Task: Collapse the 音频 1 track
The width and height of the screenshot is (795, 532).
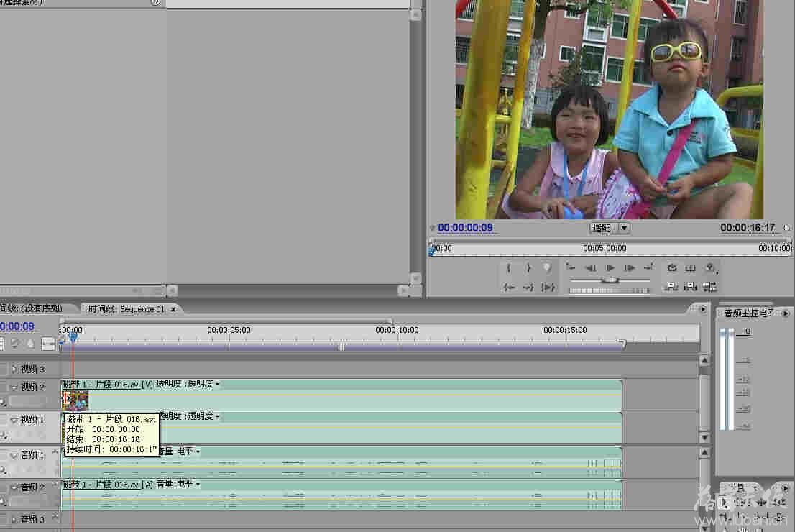Action: click(x=14, y=455)
